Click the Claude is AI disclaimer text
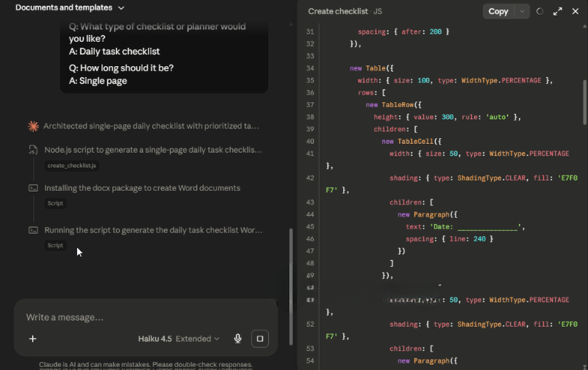Image resolution: width=588 pixels, height=370 pixels. (x=146, y=364)
